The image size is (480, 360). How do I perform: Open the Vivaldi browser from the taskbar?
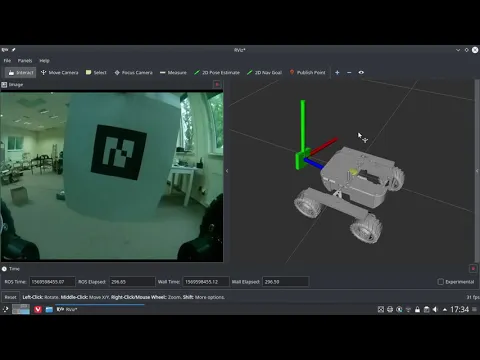click(38, 309)
